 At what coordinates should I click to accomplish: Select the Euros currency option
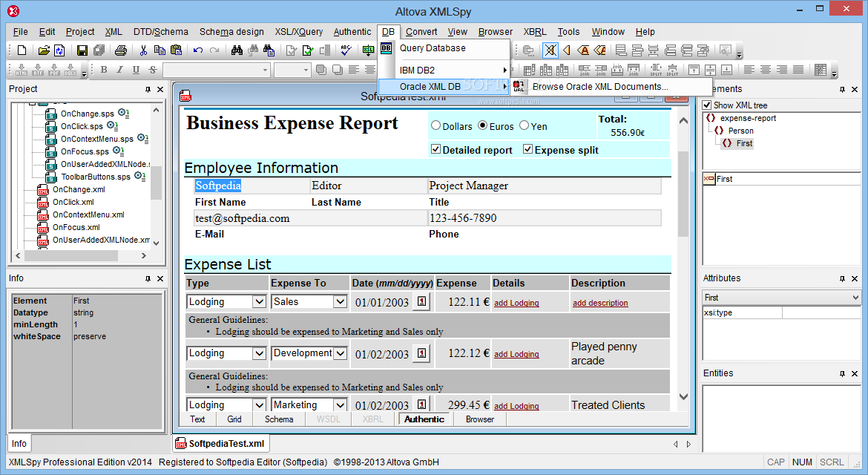click(483, 125)
